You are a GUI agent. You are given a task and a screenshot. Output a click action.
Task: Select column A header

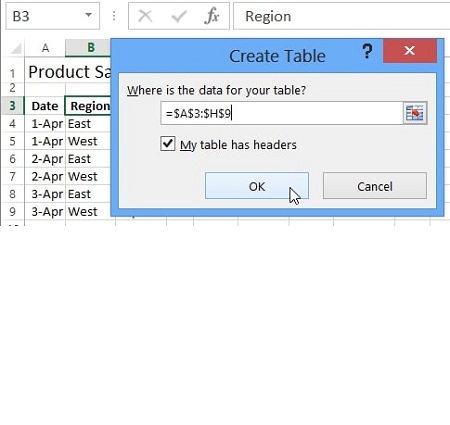point(45,48)
